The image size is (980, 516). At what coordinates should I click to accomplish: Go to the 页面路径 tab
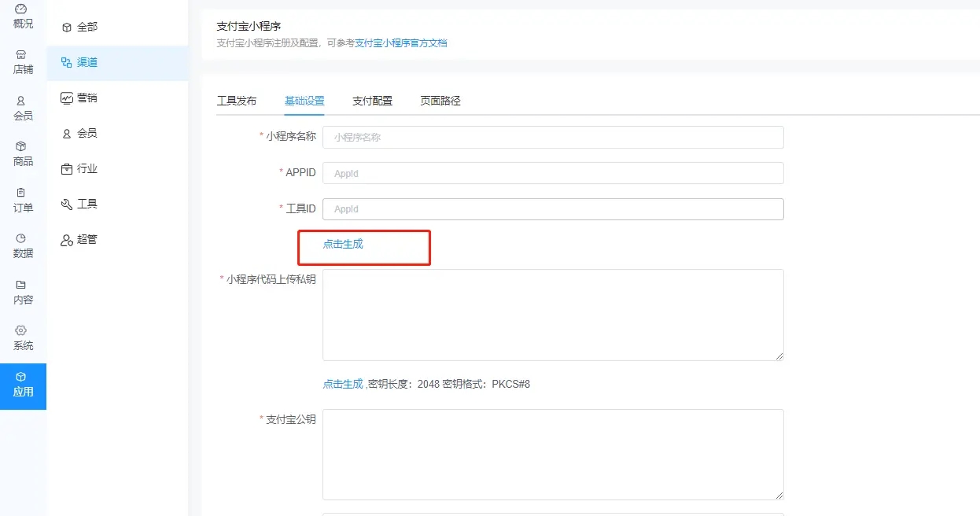coord(440,101)
